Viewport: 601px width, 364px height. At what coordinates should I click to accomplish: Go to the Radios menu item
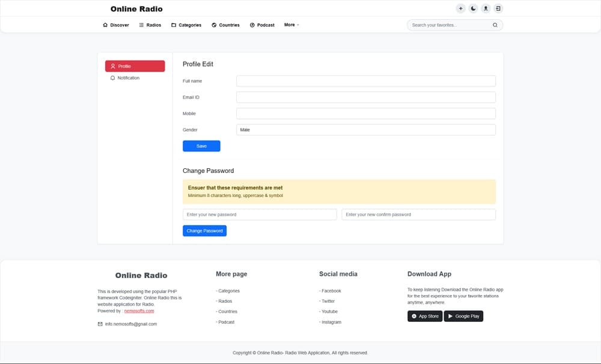[x=150, y=25]
